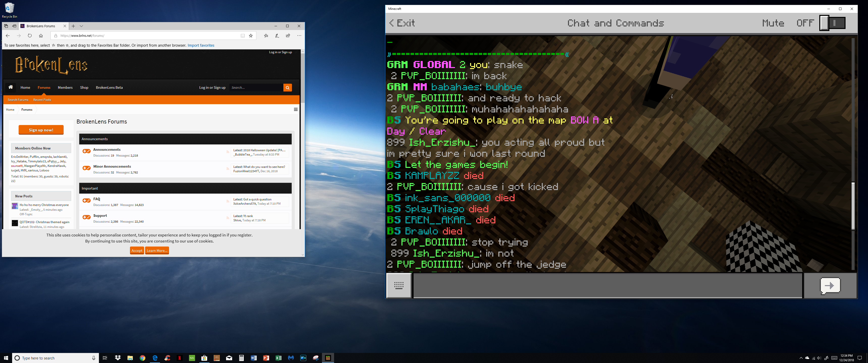Click the forum Search text field
868x363 pixels.
click(x=256, y=87)
